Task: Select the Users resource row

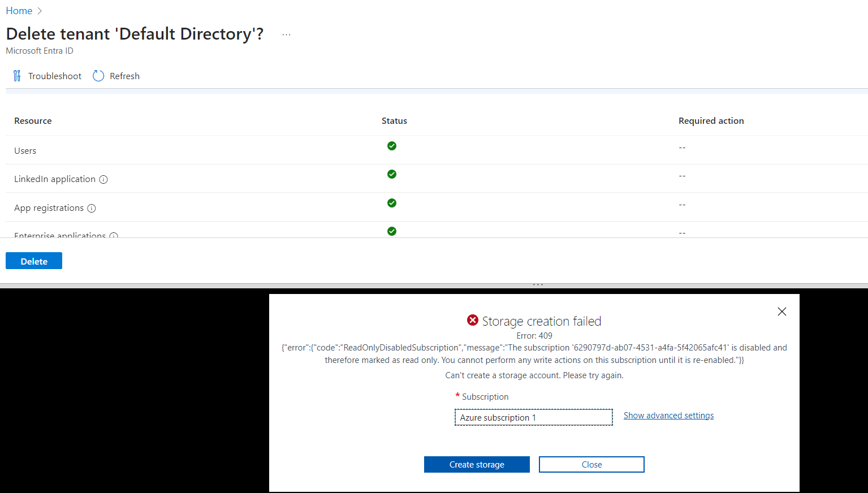Action: 25,150
